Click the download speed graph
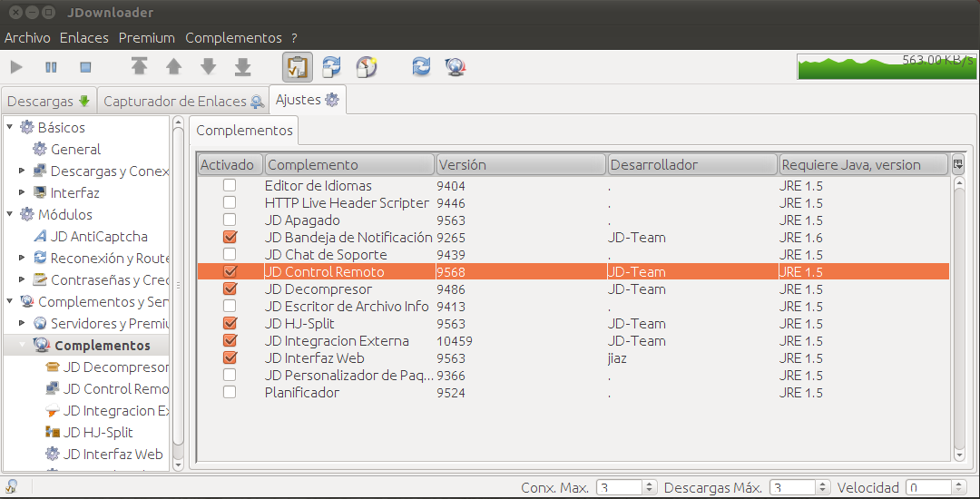980x499 pixels. 886,67
